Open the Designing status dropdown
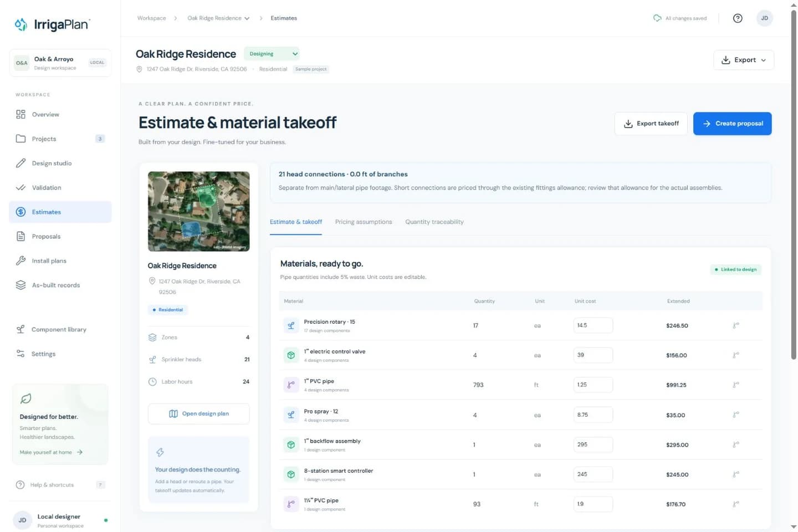 [272, 54]
